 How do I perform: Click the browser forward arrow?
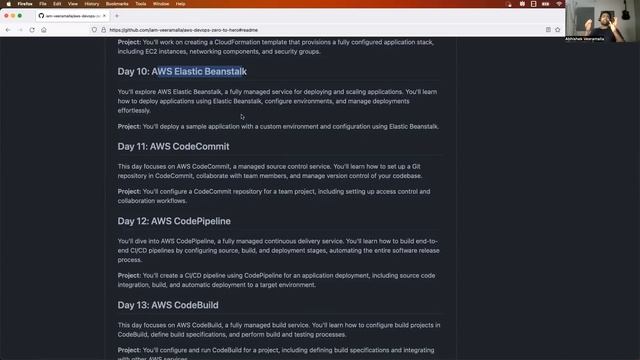click(20, 30)
